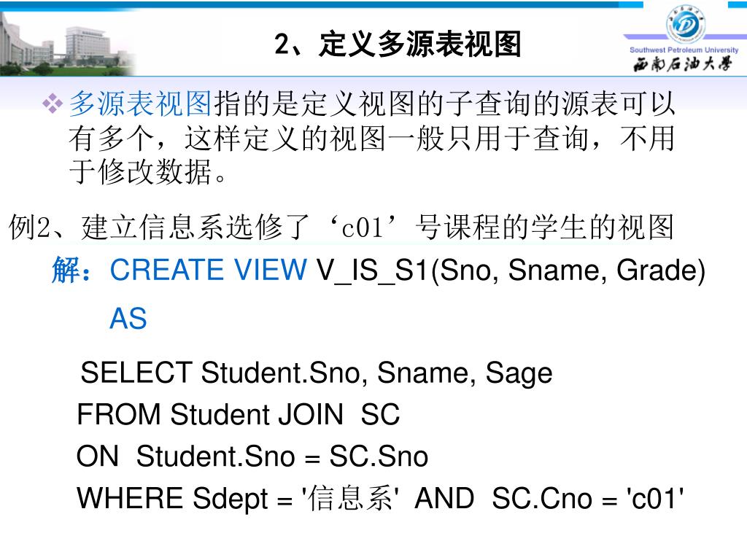Viewport: 747px width, 560px height.
Task: Click the ON Student.Sno = SC.Sno line
Action: coord(252,457)
